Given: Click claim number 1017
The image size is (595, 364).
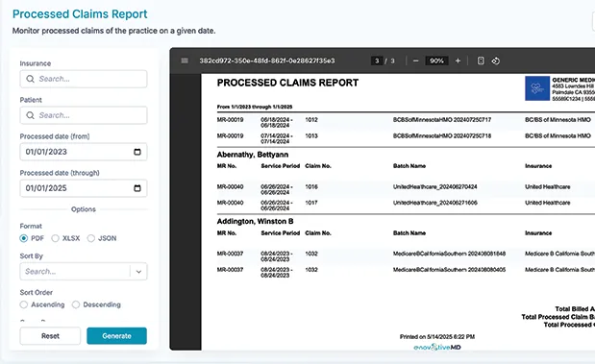Looking at the screenshot, I should [311, 203].
